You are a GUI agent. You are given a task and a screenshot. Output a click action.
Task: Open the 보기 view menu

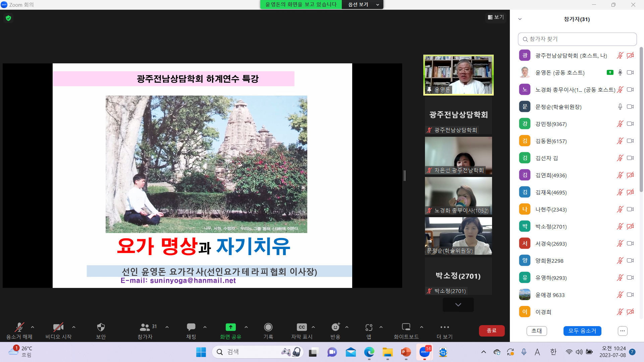point(496,17)
